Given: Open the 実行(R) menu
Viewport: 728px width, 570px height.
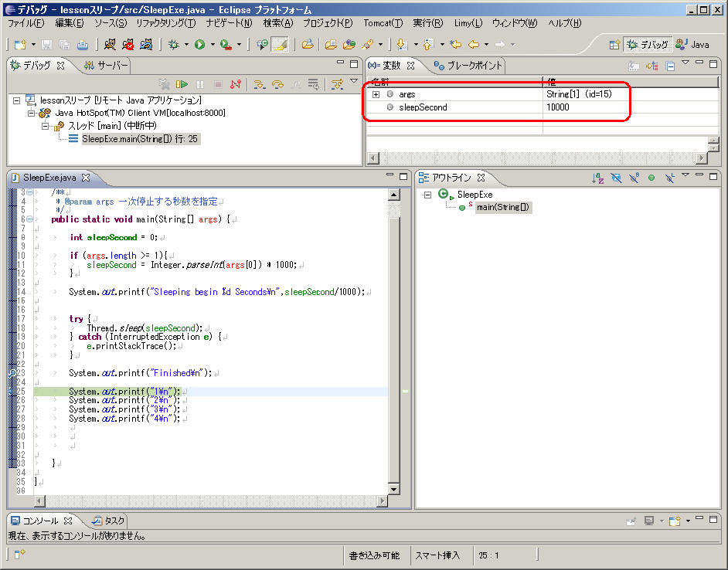Looking at the screenshot, I should 427,23.
